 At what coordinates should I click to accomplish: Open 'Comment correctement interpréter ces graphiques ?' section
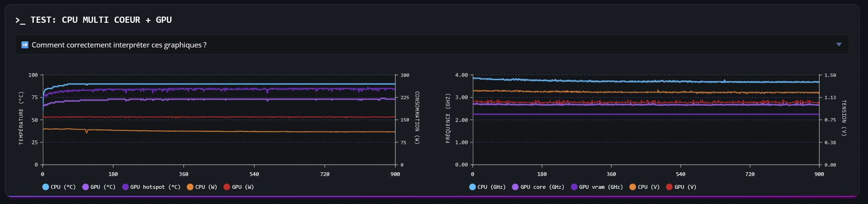point(119,45)
